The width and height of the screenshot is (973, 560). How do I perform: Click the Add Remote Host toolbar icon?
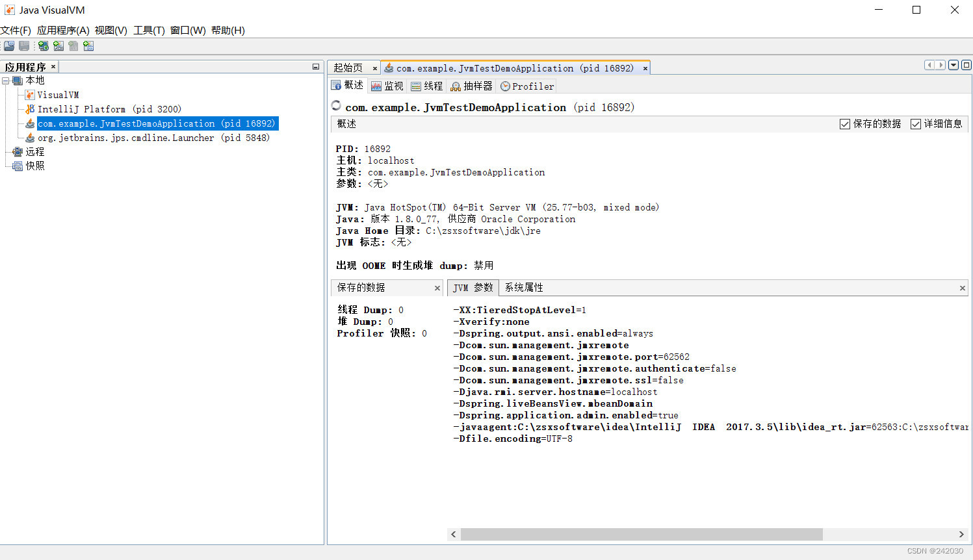click(44, 46)
